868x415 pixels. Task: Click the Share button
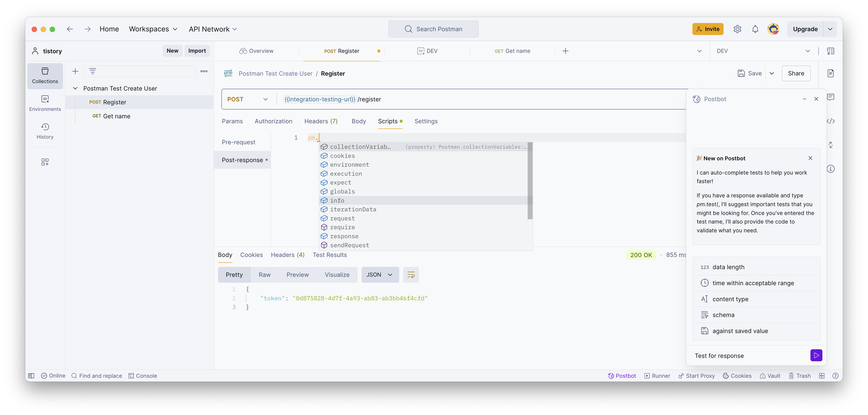(x=796, y=73)
